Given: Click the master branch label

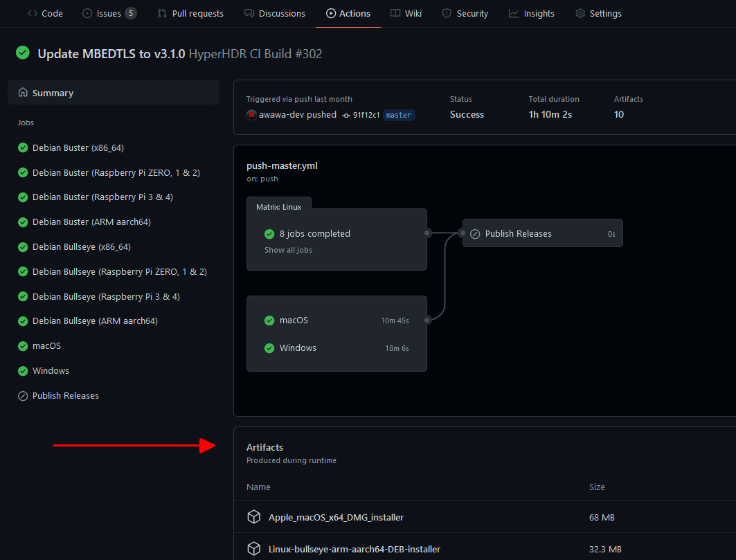Looking at the screenshot, I should click(x=399, y=115).
